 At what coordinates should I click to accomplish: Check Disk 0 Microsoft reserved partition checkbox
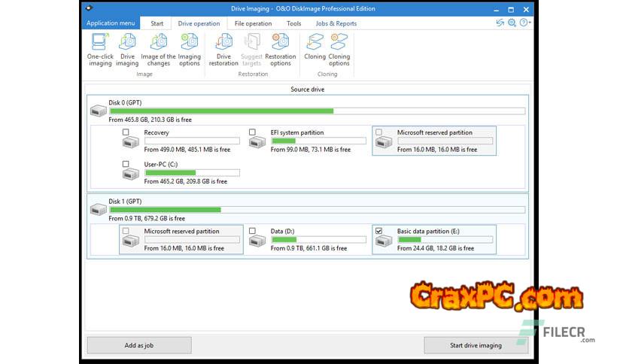click(x=378, y=132)
